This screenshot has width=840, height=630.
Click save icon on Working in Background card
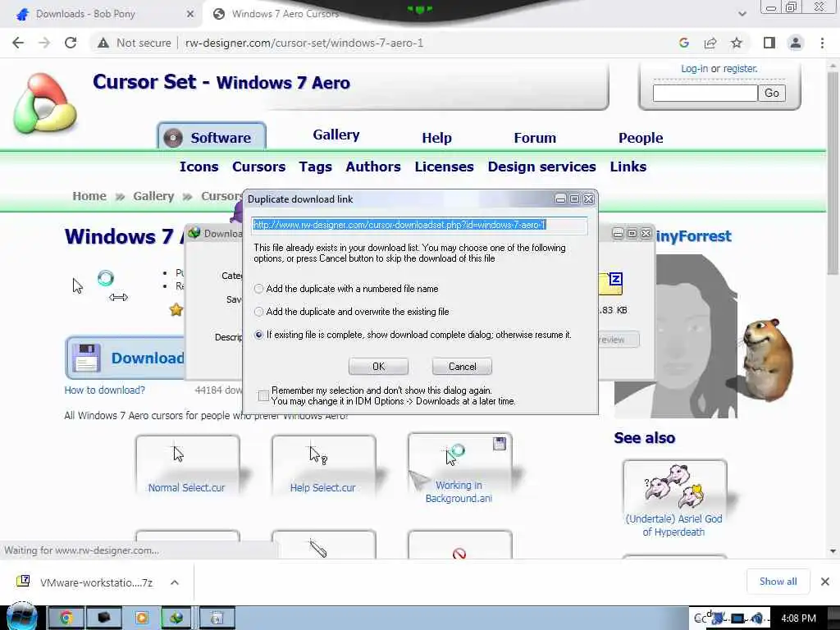(500, 444)
